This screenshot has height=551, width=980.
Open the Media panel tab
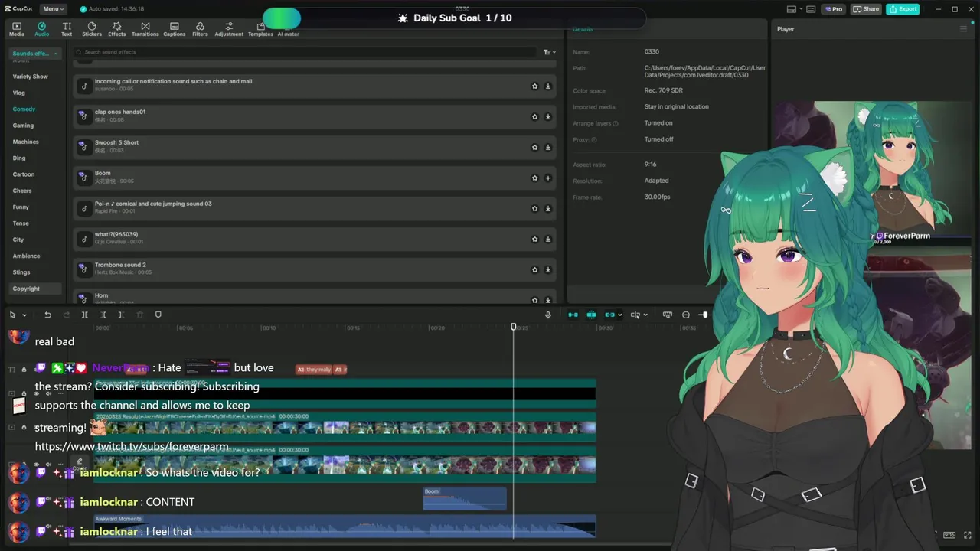[x=17, y=29]
